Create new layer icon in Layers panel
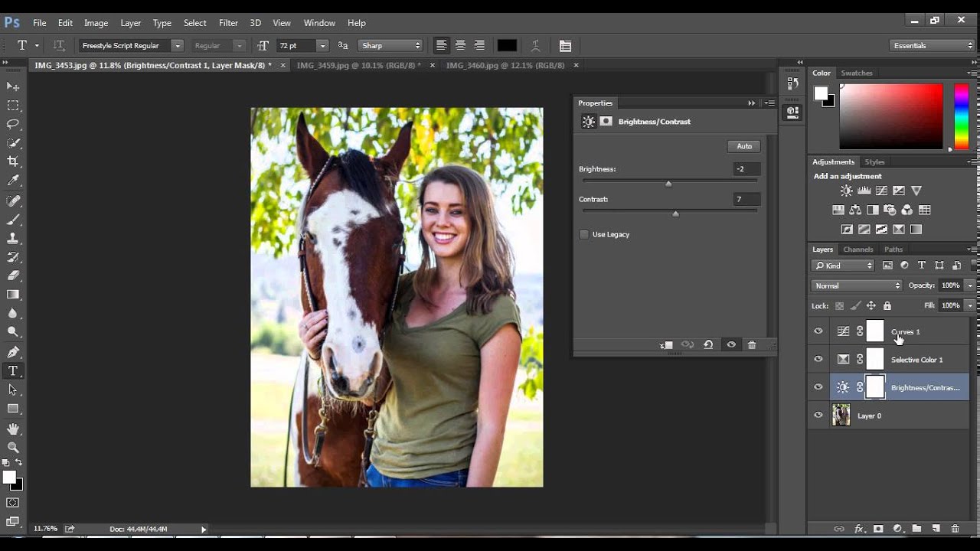This screenshot has width=980, height=551. click(x=936, y=529)
